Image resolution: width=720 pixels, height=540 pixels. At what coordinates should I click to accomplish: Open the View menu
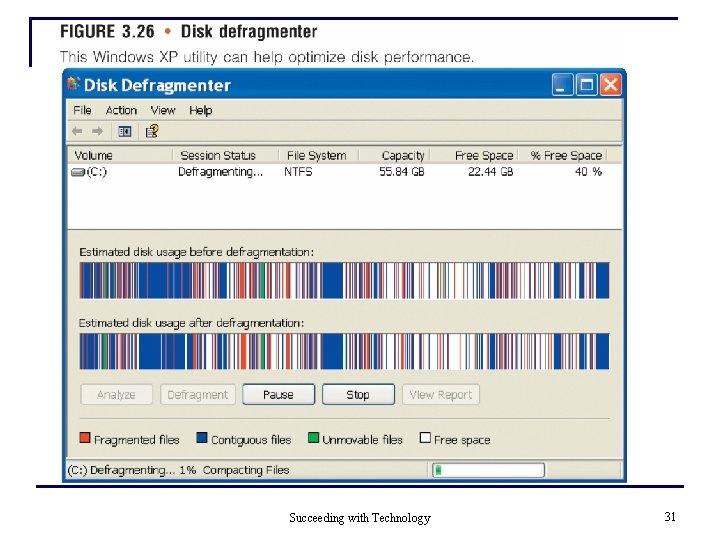[163, 110]
